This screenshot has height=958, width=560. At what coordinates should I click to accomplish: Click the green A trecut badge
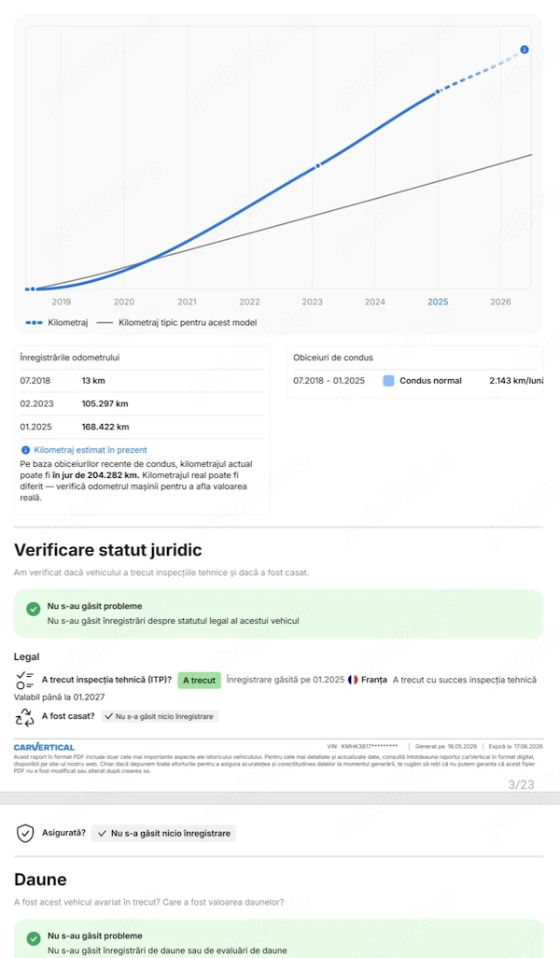tap(199, 680)
